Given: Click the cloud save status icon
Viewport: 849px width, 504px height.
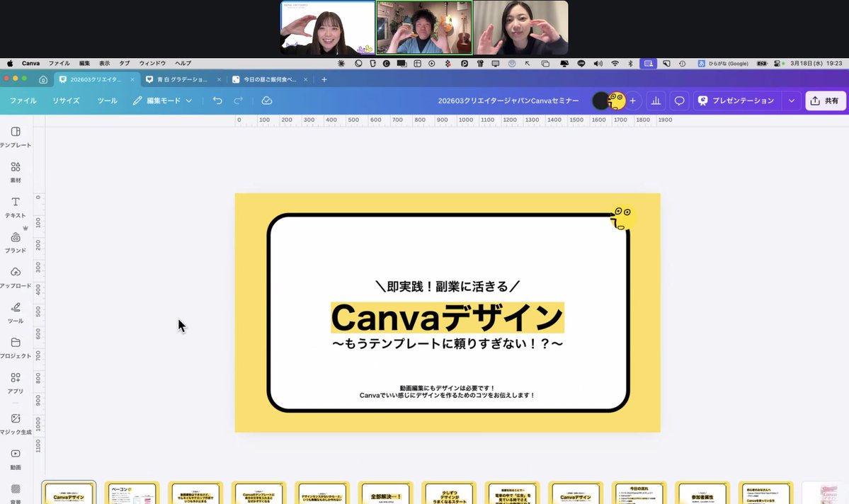Looking at the screenshot, I should click(266, 101).
